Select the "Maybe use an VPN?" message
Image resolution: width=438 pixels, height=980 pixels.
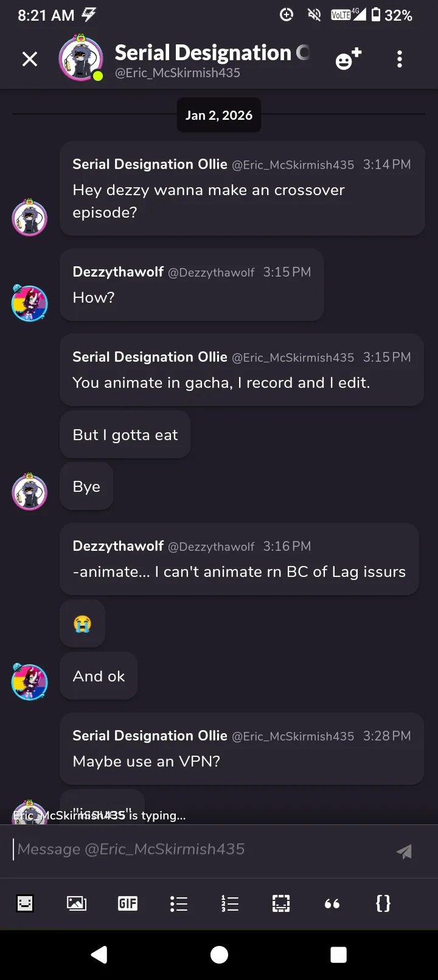click(x=146, y=761)
